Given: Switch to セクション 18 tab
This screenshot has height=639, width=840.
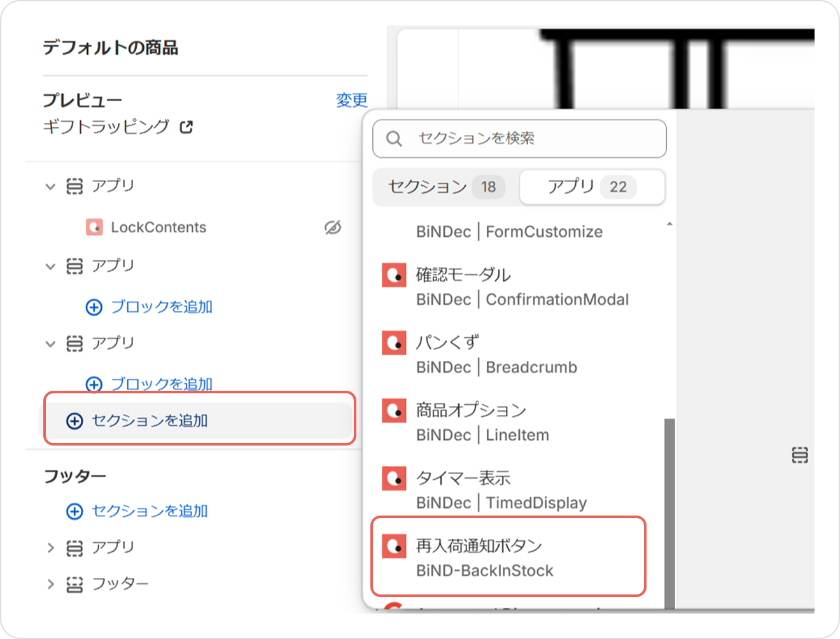Looking at the screenshot, I should coord(445,187).
